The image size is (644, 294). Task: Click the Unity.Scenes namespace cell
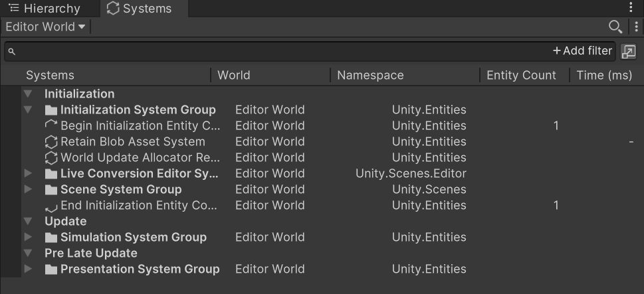coord(429,189)
